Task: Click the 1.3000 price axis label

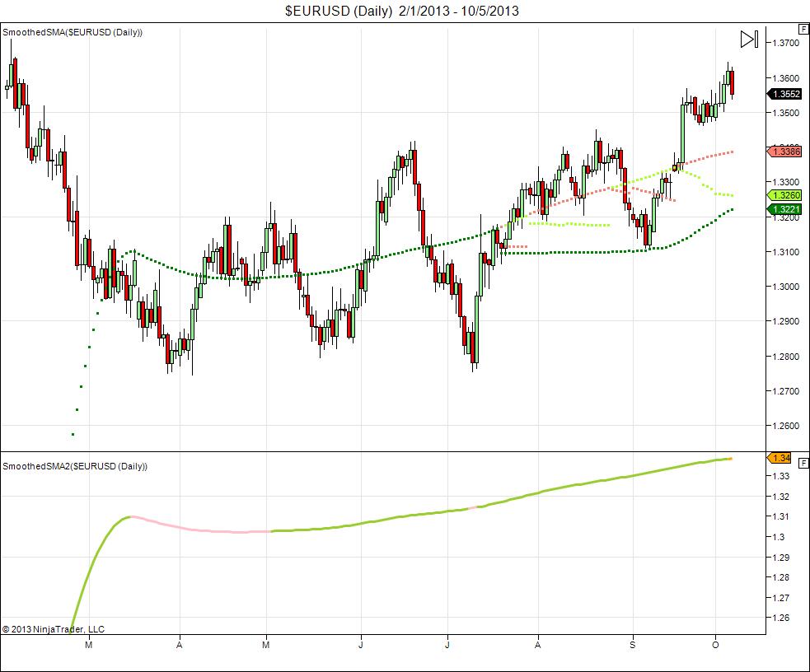Action: click(786, 287)
